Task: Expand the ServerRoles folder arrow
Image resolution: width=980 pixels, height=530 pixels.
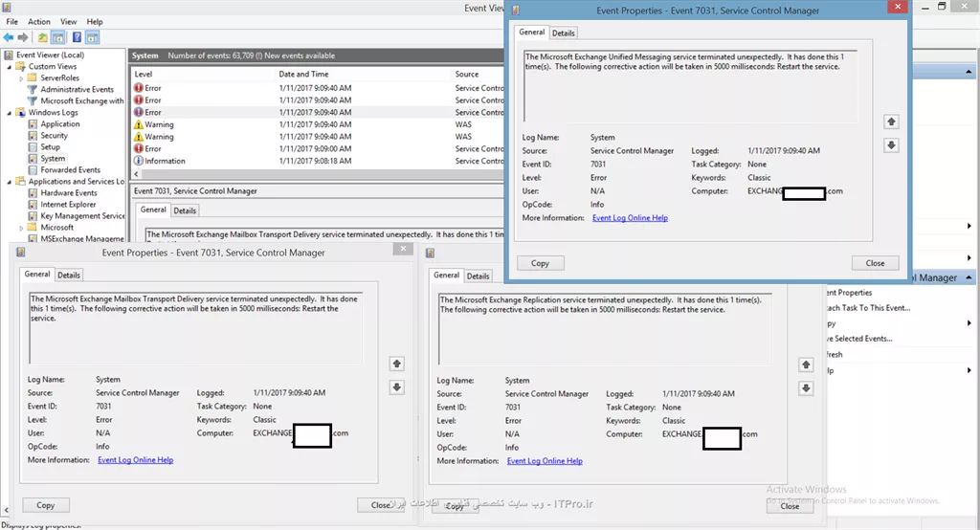Action: 21,78
